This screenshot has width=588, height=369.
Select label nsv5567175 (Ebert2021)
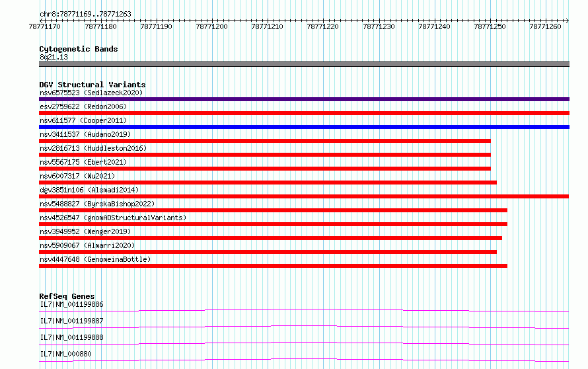pyautogui.click(x=83, y=162)
